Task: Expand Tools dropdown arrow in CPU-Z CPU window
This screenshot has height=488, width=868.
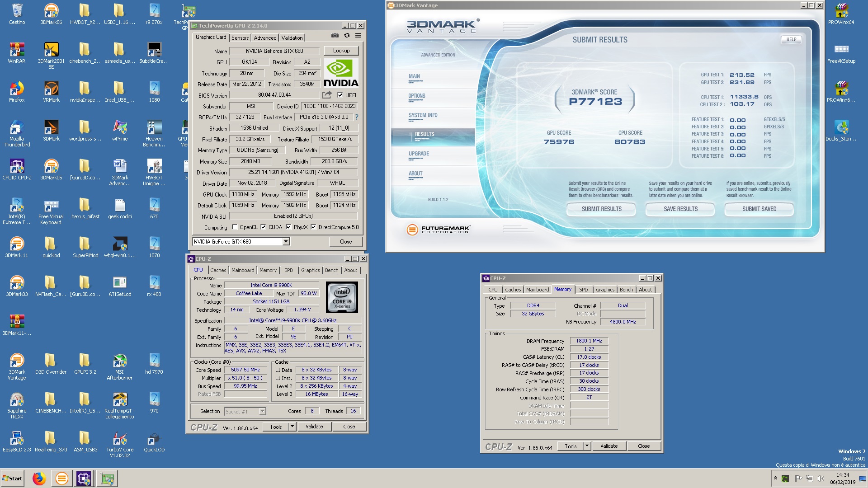Action: [x=292, y=427]
